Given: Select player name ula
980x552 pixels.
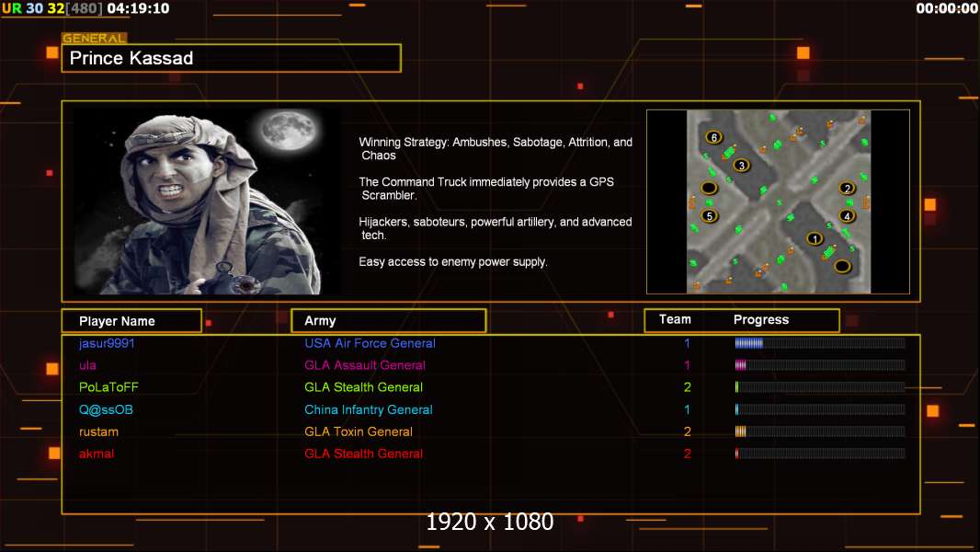Looking at the screenshot, I should coord(87,365).
